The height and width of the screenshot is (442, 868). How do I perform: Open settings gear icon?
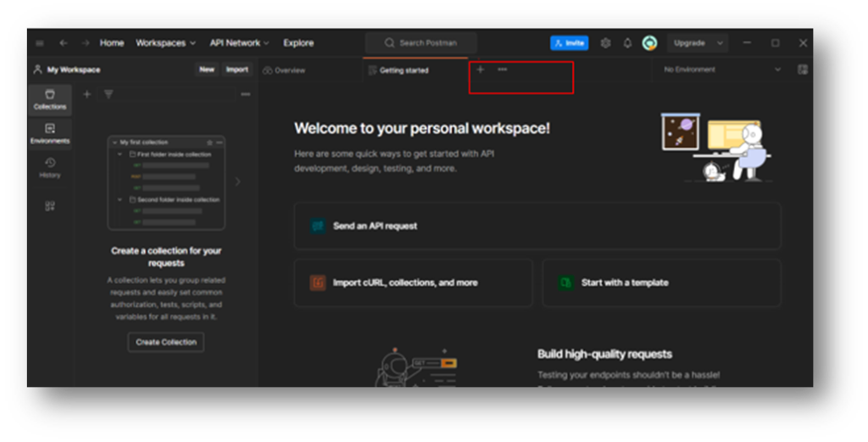[x=605, y=43]
